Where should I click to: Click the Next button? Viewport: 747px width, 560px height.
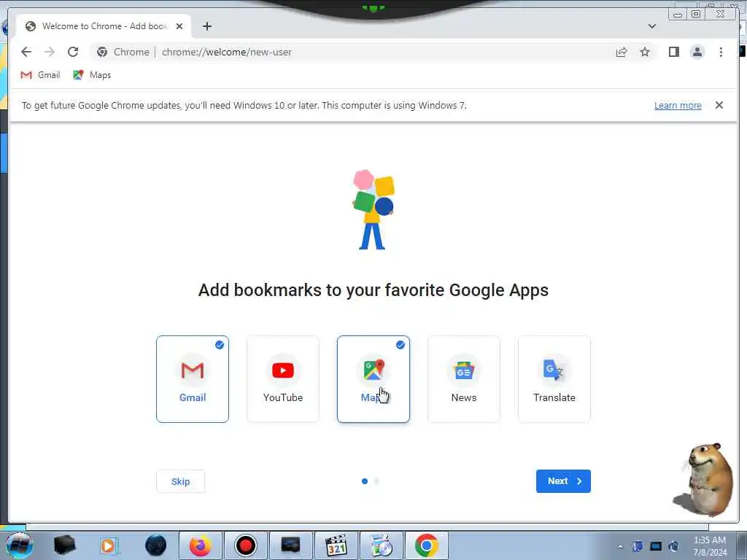click(x=563, y=481)
